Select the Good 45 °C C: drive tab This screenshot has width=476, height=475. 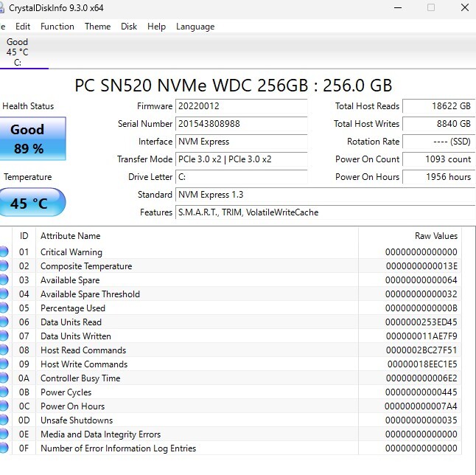coord(17,52)
